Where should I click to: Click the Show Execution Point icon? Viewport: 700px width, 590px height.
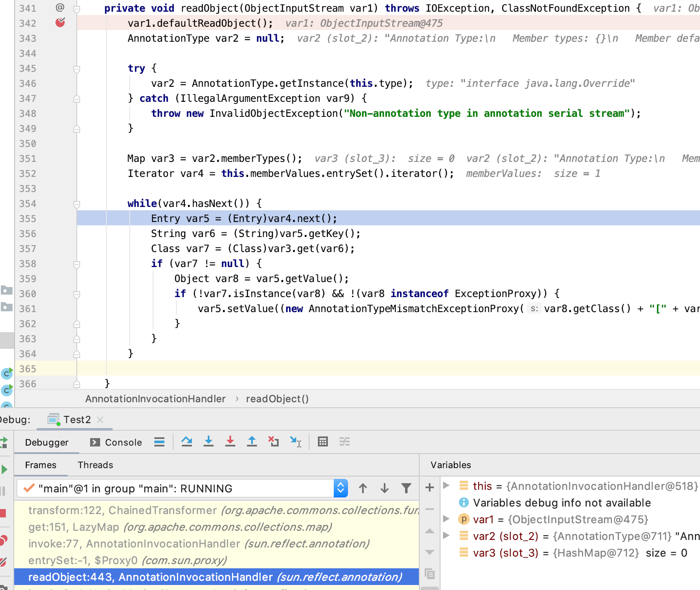point(159,442)
